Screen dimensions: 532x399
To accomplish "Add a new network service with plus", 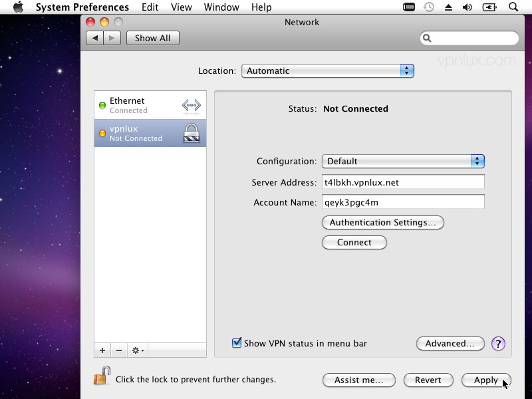I will (x=102, y=350).
